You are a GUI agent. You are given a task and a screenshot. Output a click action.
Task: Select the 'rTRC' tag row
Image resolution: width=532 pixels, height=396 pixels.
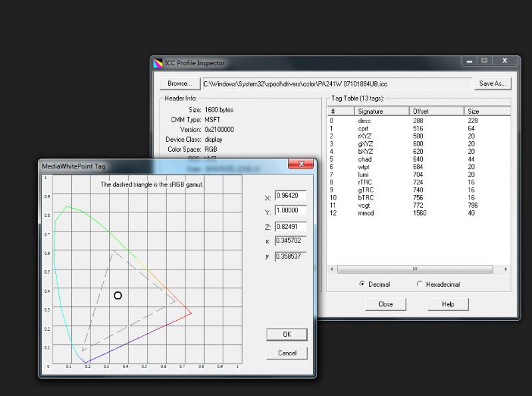click(419, 182)
